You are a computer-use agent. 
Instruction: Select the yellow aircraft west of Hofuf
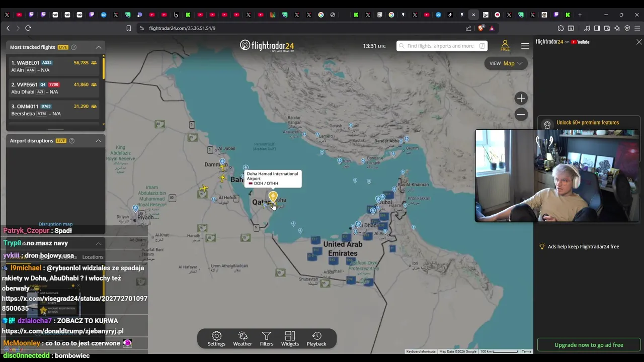(204, 189)
